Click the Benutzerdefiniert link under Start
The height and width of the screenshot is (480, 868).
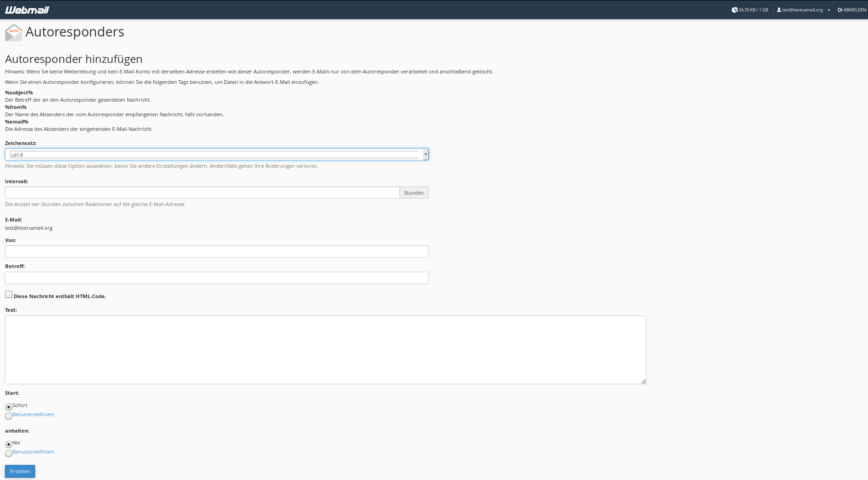[33, 414]
